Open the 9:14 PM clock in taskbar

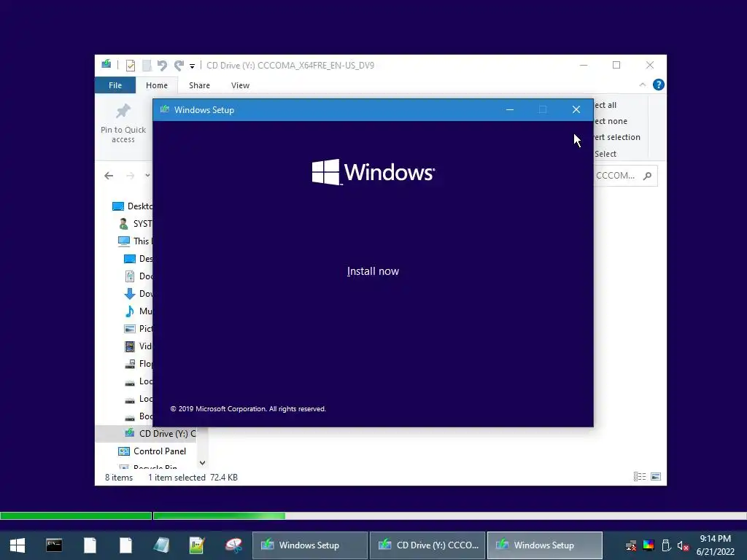(715, 545)
